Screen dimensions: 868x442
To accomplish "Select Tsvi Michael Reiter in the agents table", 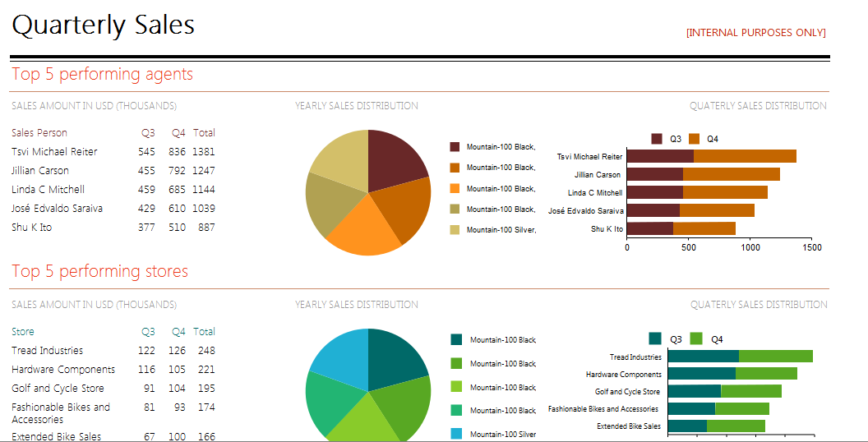I will click(54, 151).
